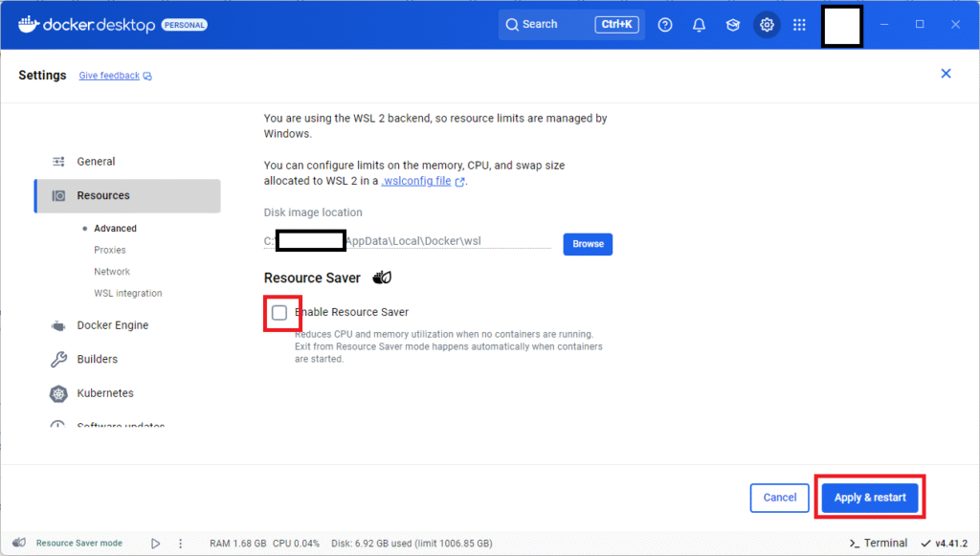The image size is (980, 556).
Task: Open the .wslconfig file link
Action: click(x=416, y=181)
